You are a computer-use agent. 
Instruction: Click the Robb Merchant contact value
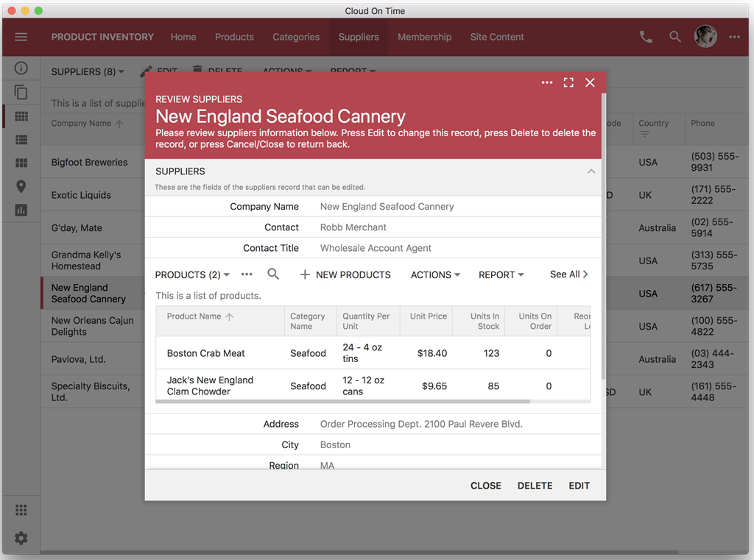coord(353,227)
